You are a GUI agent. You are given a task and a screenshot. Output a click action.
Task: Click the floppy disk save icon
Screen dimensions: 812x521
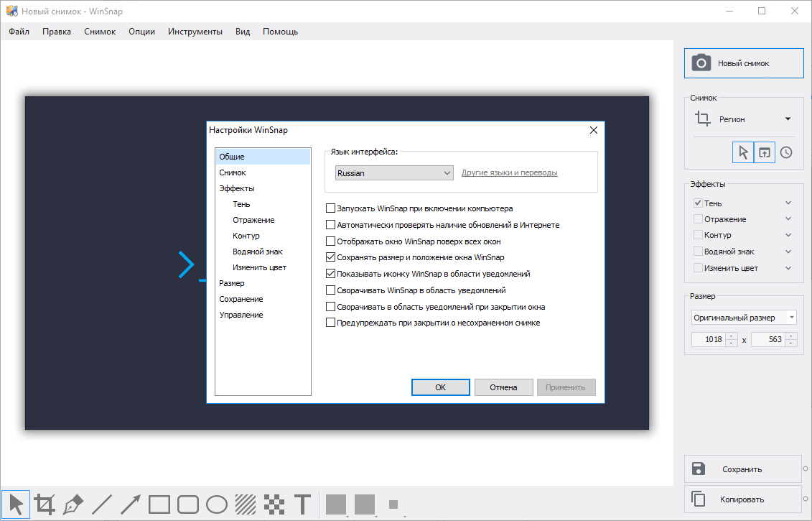tap(698, 469)
